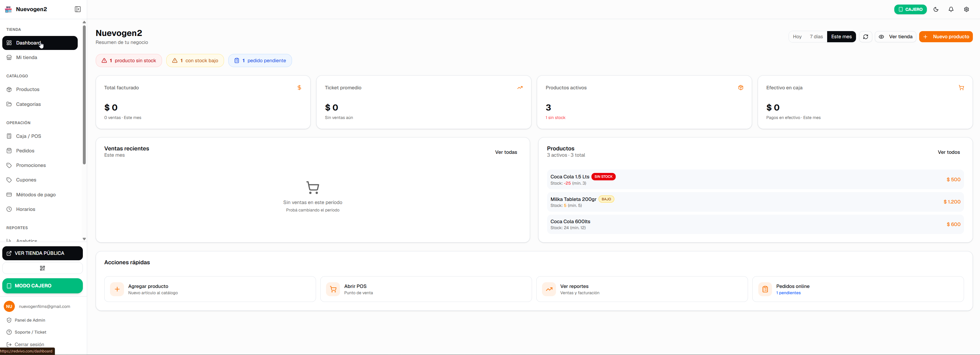Viewport: 980px width, 355px height.
Task: Click the sidebar scroll down arrow
Action: pyautogui.click(x=84, y=239)
